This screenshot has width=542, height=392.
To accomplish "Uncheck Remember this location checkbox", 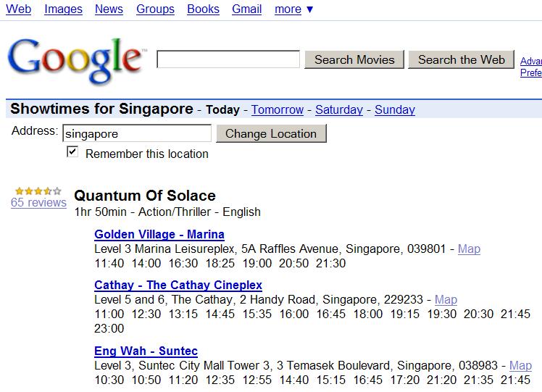I will [x=72, y=152].
